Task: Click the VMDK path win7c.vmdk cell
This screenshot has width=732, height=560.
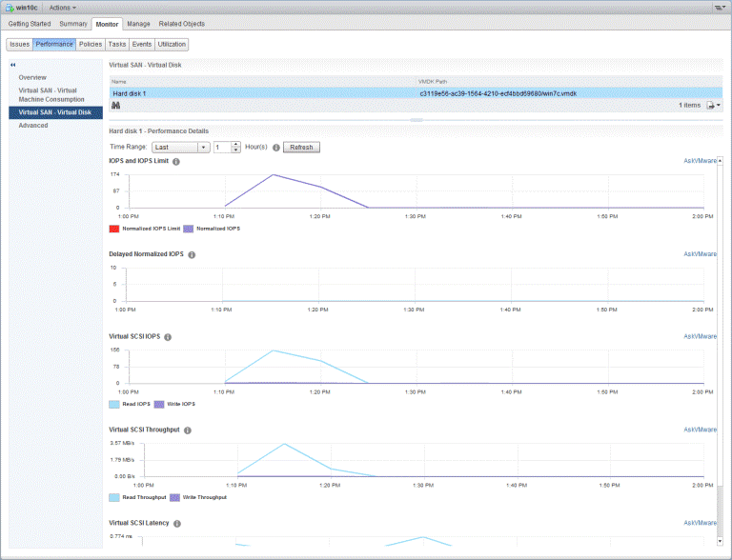Action: tap(498, 93)
